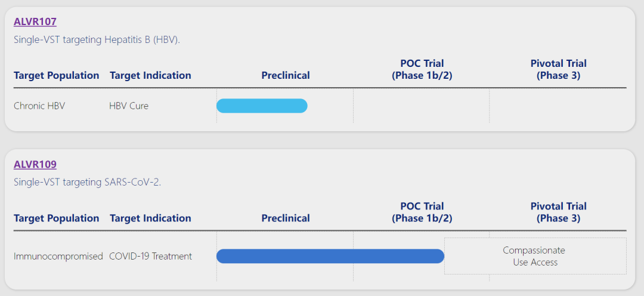Image resolution: width=644 pixels, height=296 pixels.
Task: Click the Chronic HBV population cell
Action: coord(39,106)
